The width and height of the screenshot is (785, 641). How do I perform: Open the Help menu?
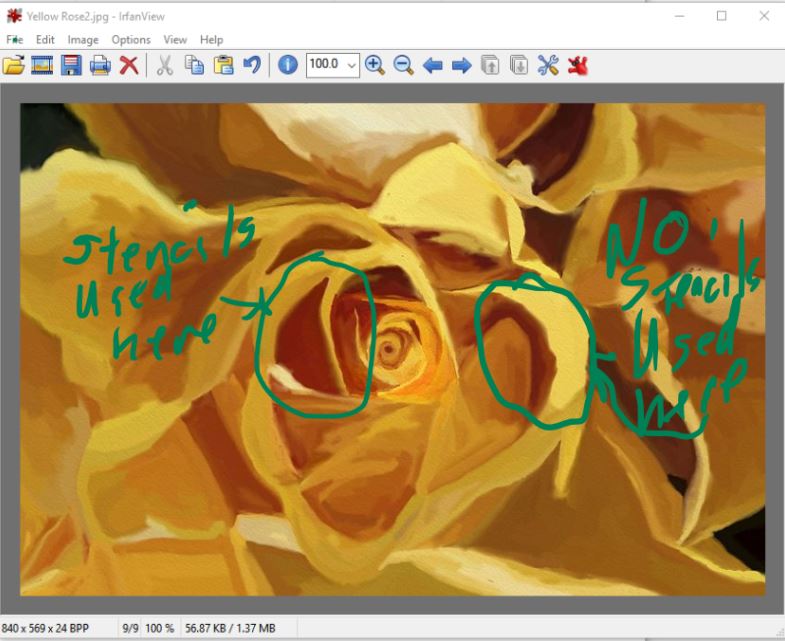(x=211, y=40)
